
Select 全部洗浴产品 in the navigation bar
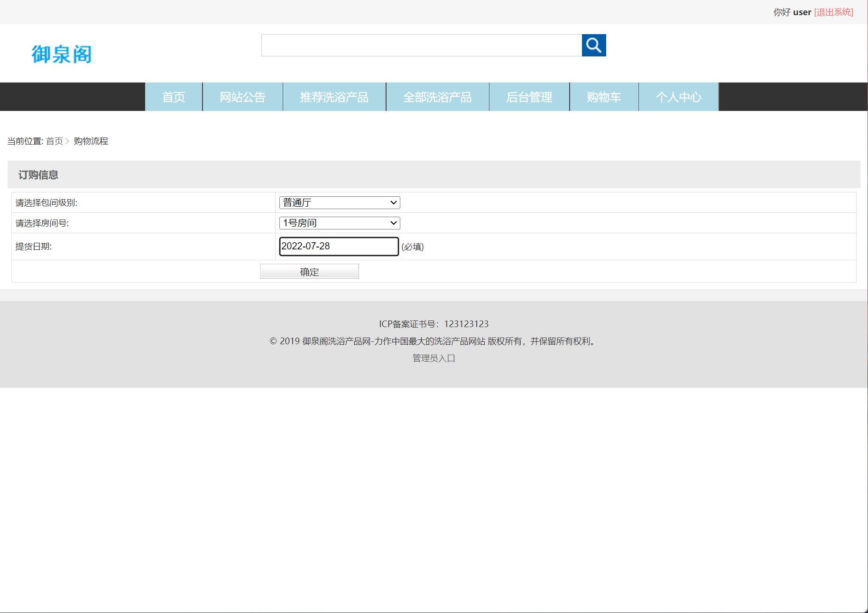437,97
